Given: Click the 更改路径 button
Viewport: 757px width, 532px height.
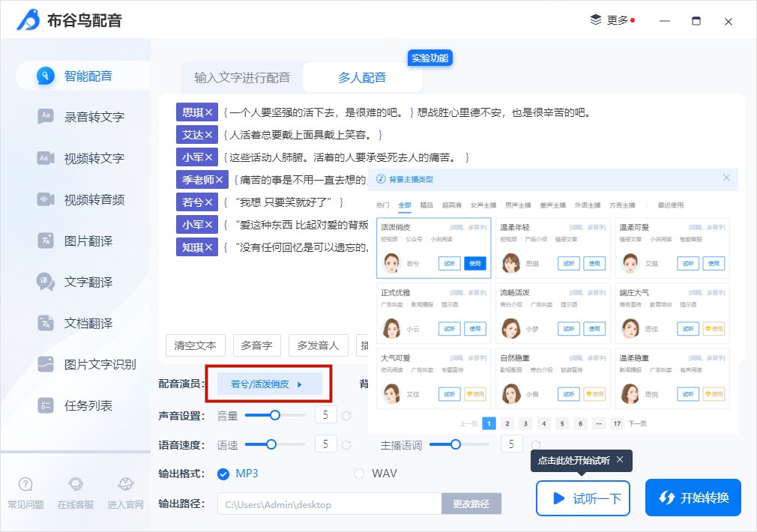Looking at the screenshot, I should click(x=471, y=504).
